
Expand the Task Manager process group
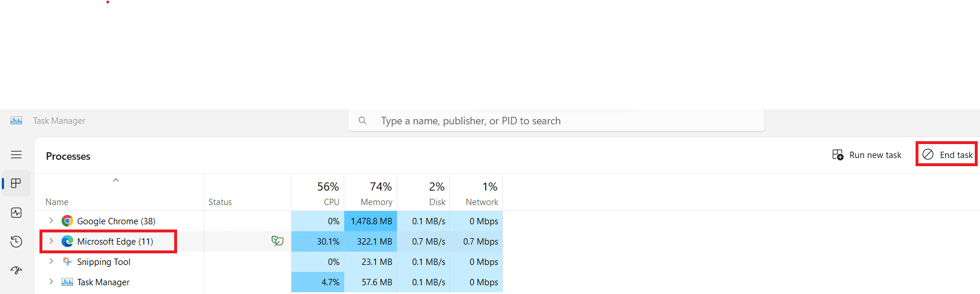tap(51, 282)
